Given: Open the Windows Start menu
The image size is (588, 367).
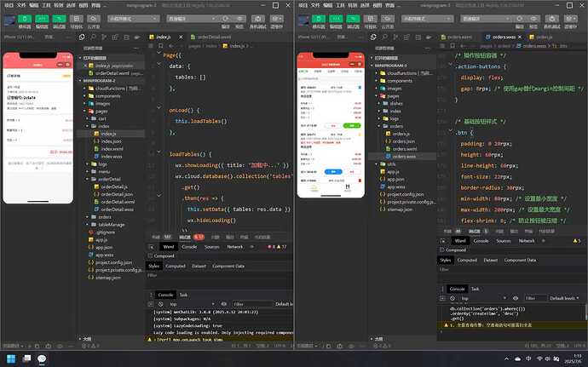Looking at the screenshot, I should 11,358.
